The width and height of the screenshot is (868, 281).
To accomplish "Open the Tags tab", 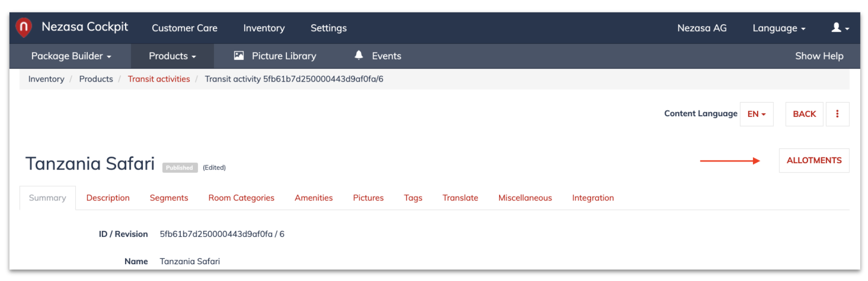I will pos(413,198).
